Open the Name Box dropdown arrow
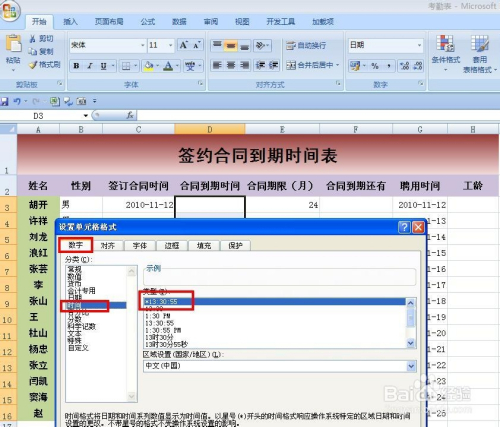Viewport: 500px width, 427px height. 86,116
